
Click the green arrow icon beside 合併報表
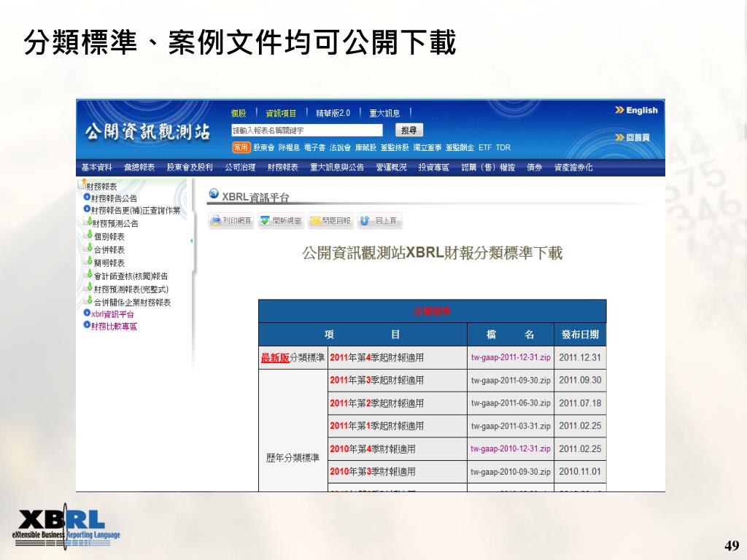click(x=89, y=248)
